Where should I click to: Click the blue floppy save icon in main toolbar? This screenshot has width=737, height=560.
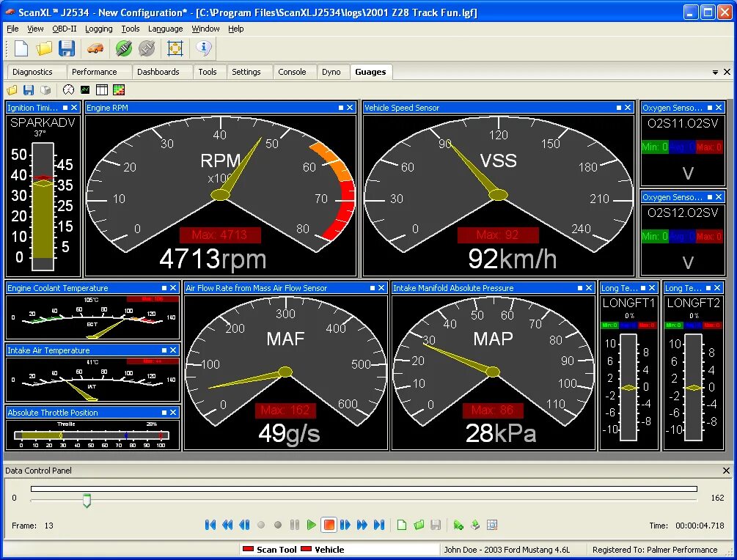(67, 48)
